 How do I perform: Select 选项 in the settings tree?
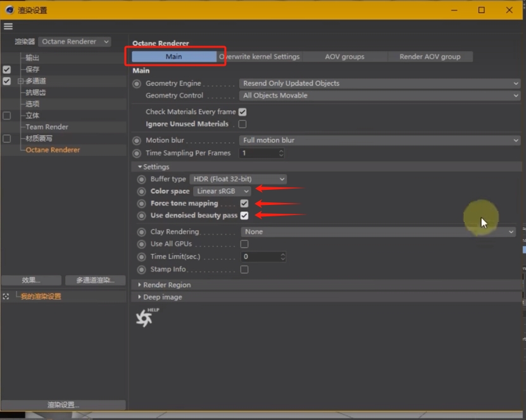(x=32, y=104)
